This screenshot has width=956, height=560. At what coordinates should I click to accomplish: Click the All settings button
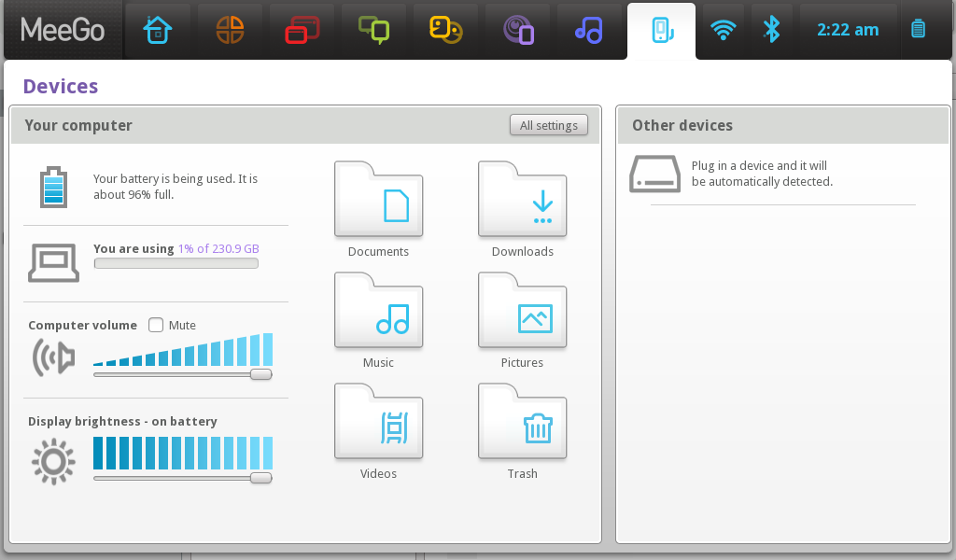[x=548, y=124]
